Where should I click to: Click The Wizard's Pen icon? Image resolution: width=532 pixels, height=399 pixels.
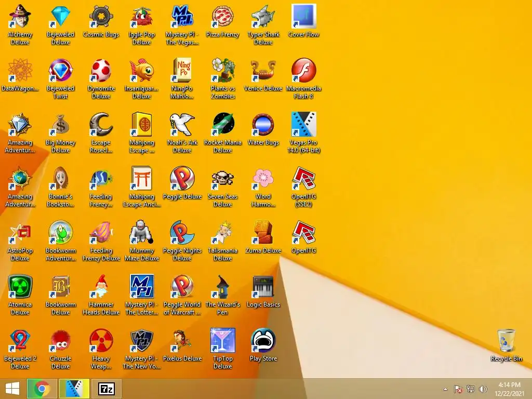[222, 286]
